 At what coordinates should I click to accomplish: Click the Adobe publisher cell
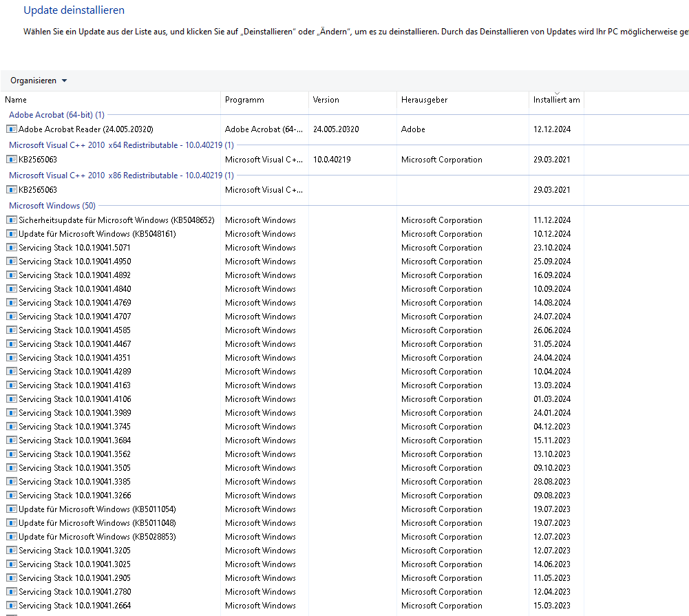pos(413,129)
